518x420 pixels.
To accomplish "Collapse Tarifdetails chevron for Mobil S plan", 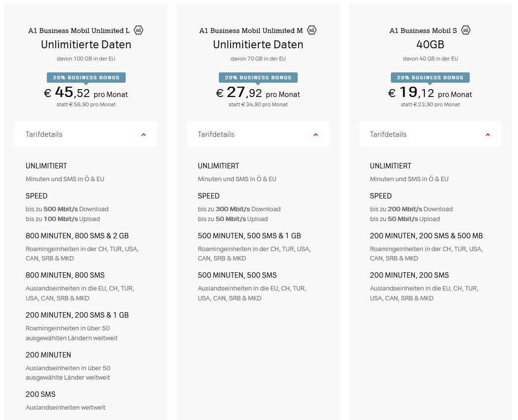I will coord(487,134).
